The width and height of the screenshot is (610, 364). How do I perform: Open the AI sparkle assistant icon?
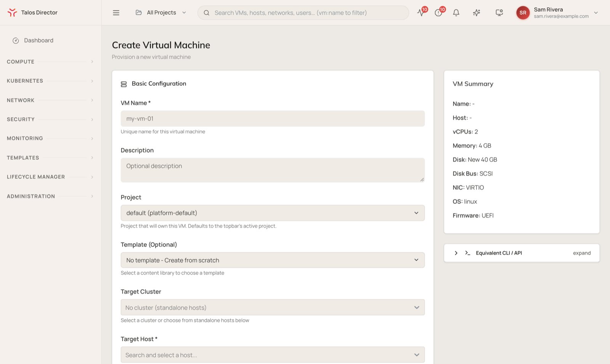click(477, 13)
